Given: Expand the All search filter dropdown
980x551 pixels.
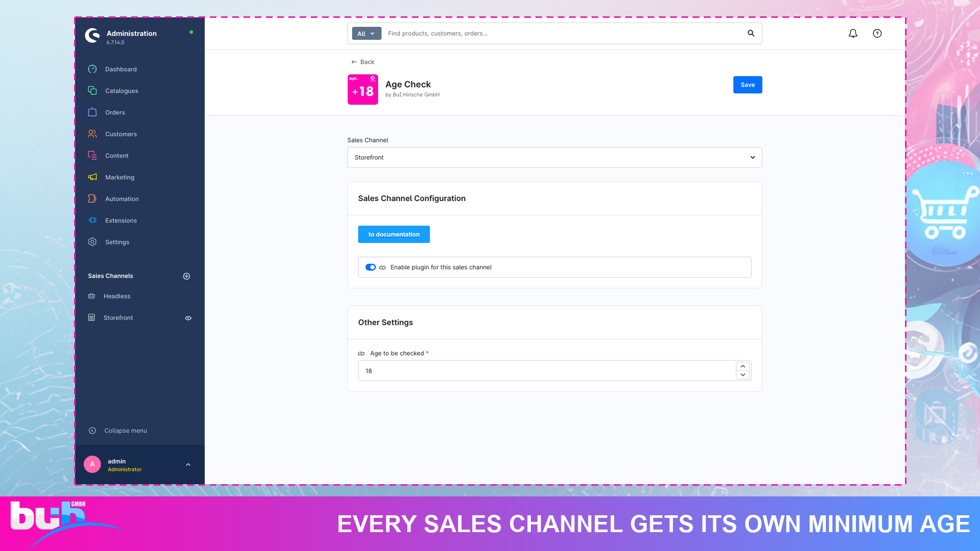Looking at the screenshot, I should [x=366, y=34].
